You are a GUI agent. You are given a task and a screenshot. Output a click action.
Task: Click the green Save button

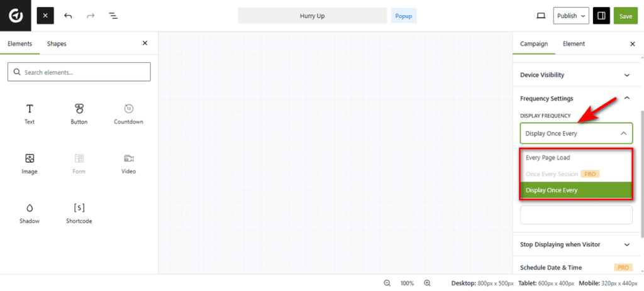pos(625,16)
